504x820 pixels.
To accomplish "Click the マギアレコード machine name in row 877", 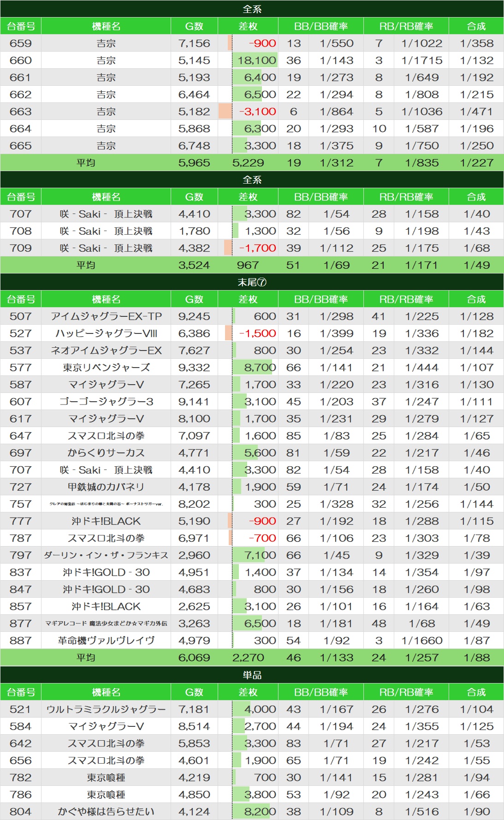I will coord(106,624).
